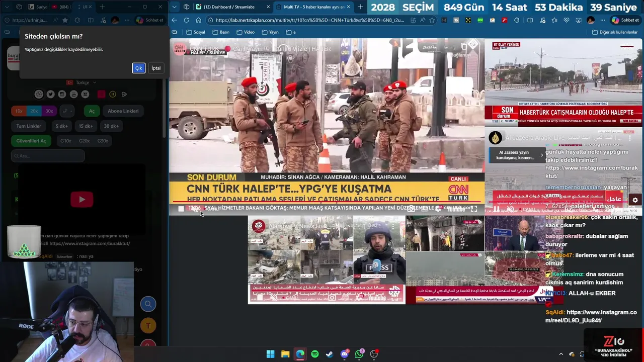Screen dimensions: 644x362
Task: Click the Habertürk stream thumbnail
Action: click(563, 83)
